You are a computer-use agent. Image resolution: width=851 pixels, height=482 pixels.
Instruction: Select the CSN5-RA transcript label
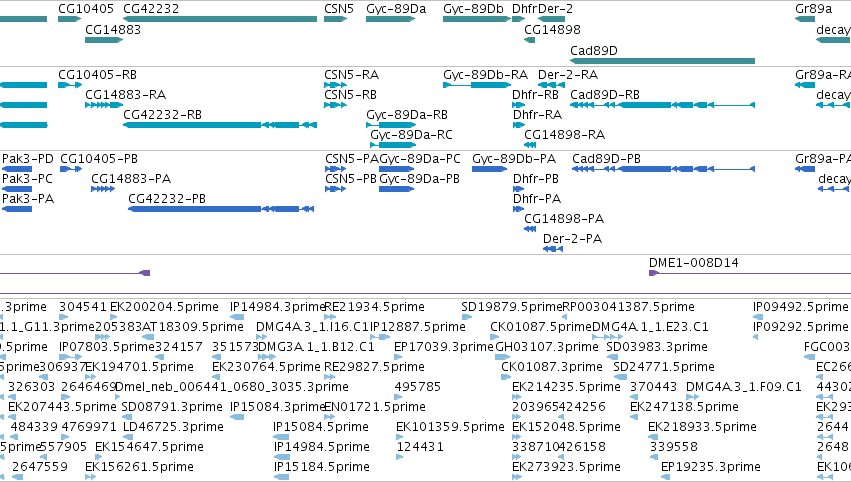coord(352,74)
